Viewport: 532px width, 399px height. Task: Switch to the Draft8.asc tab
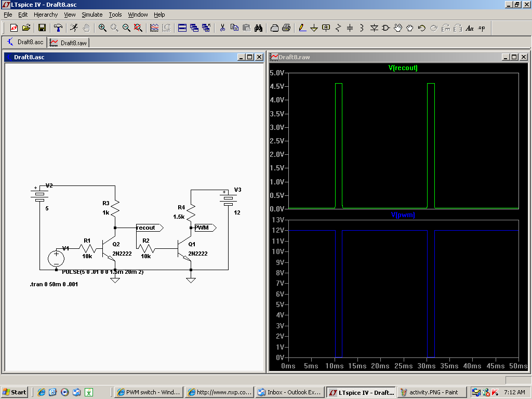(25, 42)
